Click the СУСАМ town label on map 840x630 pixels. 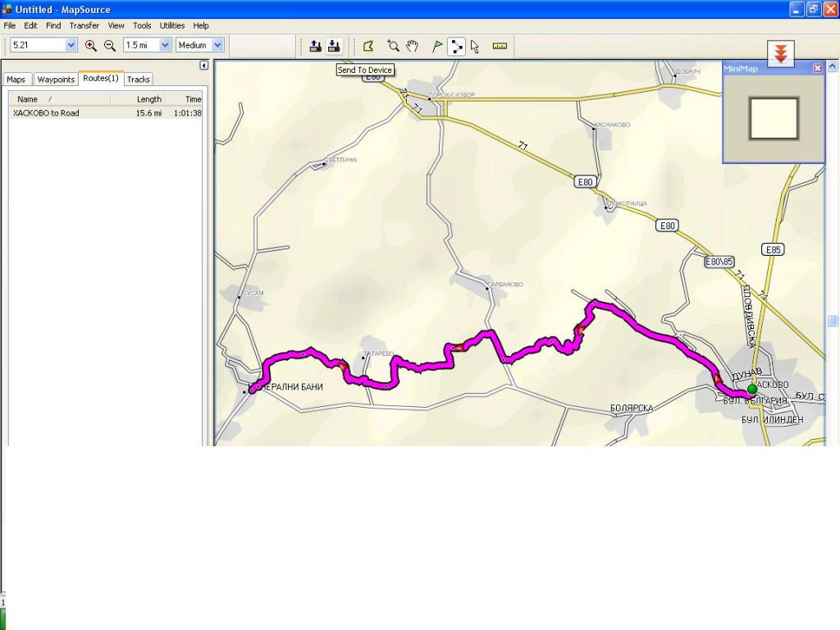[x=253, y=293]
